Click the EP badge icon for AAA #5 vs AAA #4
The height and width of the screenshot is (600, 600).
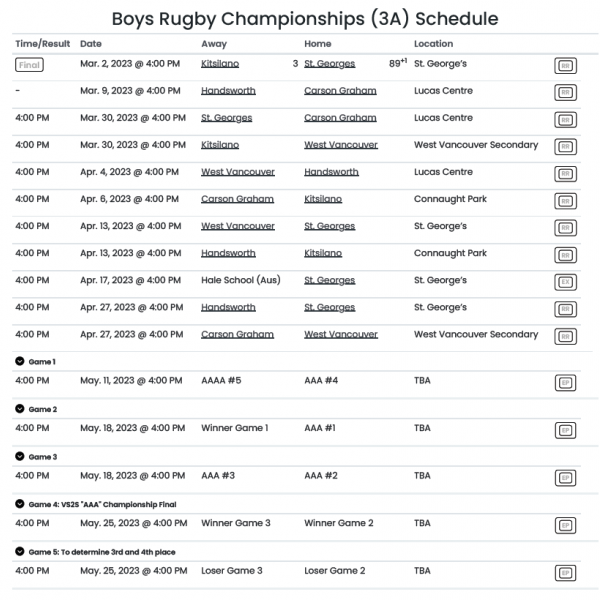(565, 382)
